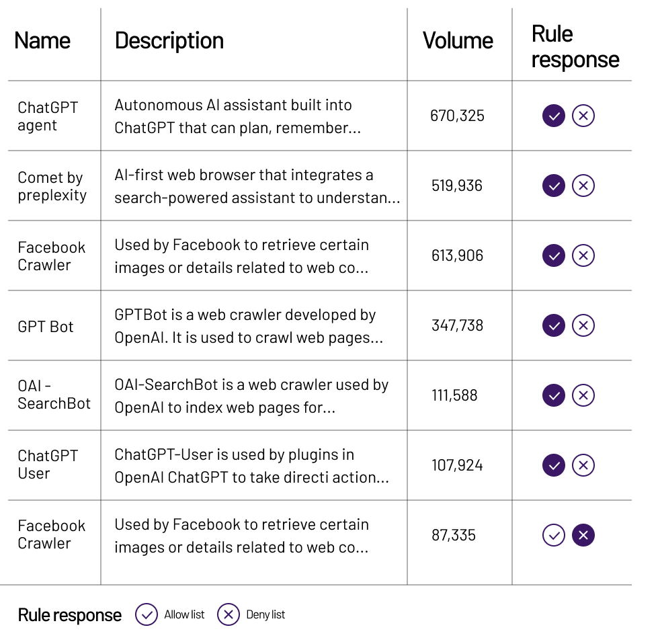Click the Allow list legend icon
660x644 pixels.
147,614
